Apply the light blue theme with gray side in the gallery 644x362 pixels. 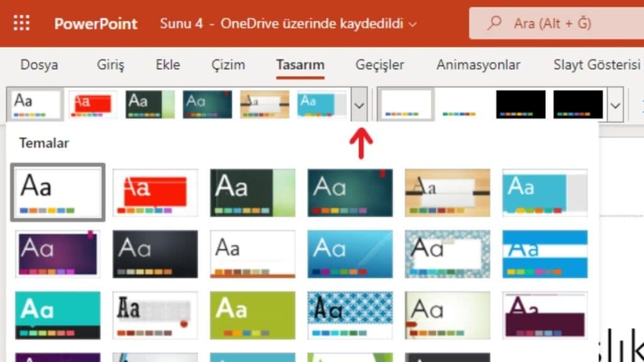tap(545, 193)
